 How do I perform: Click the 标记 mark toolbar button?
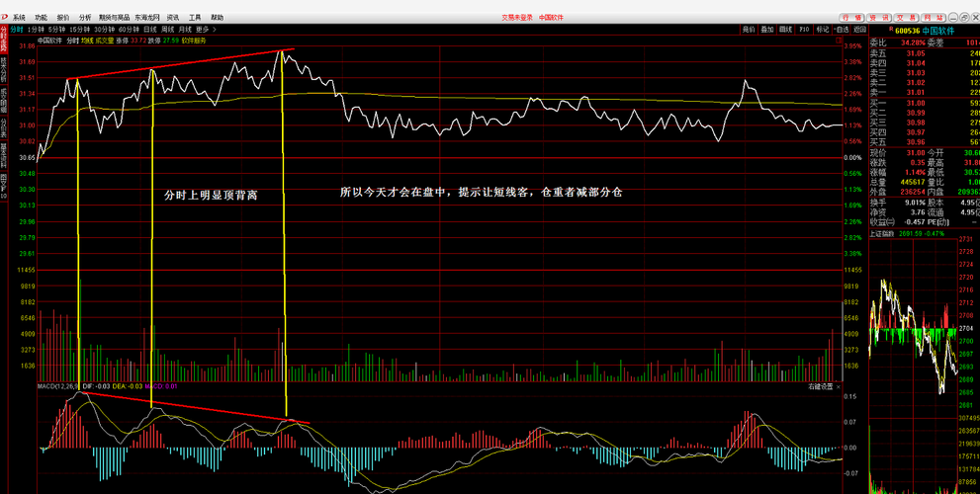(823, 30)
